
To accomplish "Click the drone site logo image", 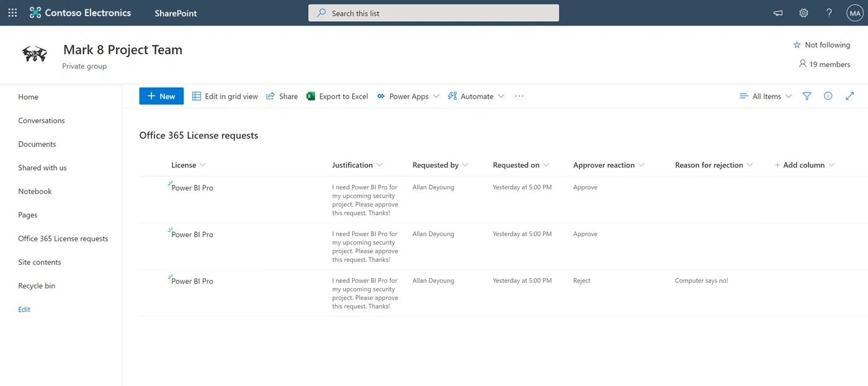I will coord(34,54).
